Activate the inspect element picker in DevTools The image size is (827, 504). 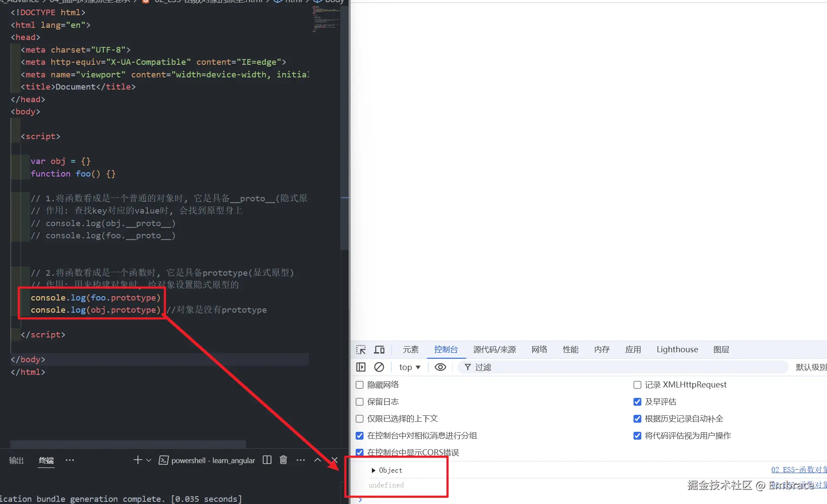361,350
